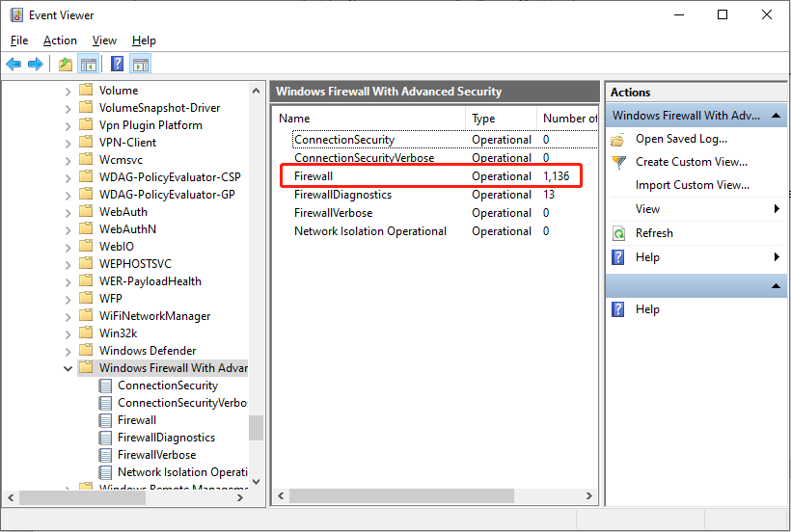Select the FirewallDiagnostics row in the list

(436, 195)
